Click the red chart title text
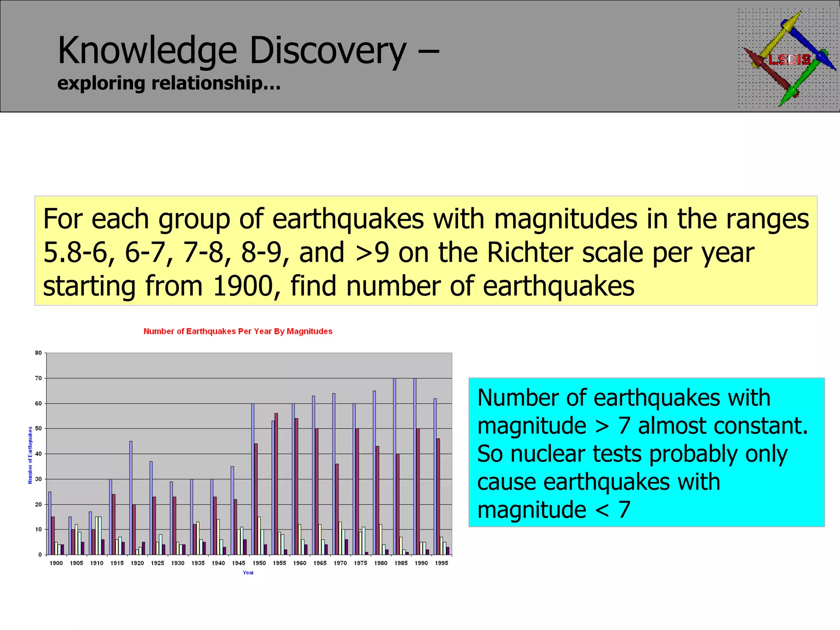 238,331
